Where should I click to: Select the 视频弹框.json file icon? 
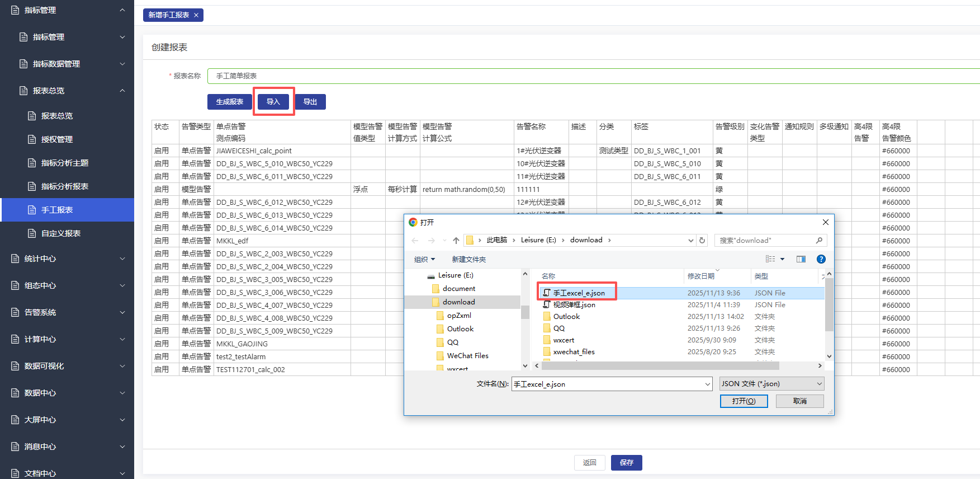(547, 305)
